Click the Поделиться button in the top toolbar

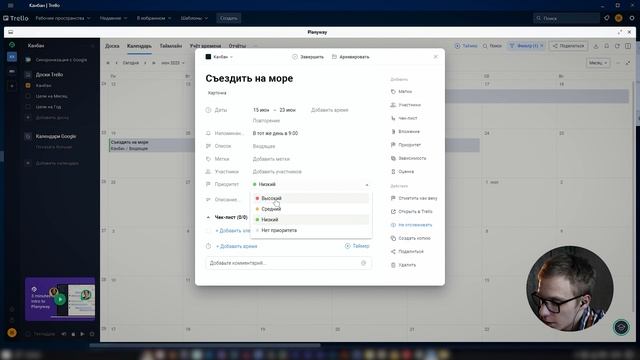568,46
